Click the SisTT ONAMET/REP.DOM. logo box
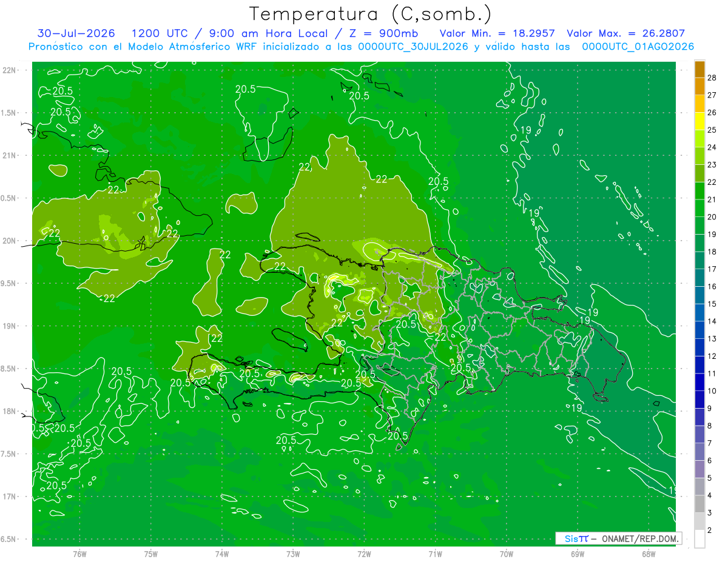The image size is (728, 562). pos(619,538)
